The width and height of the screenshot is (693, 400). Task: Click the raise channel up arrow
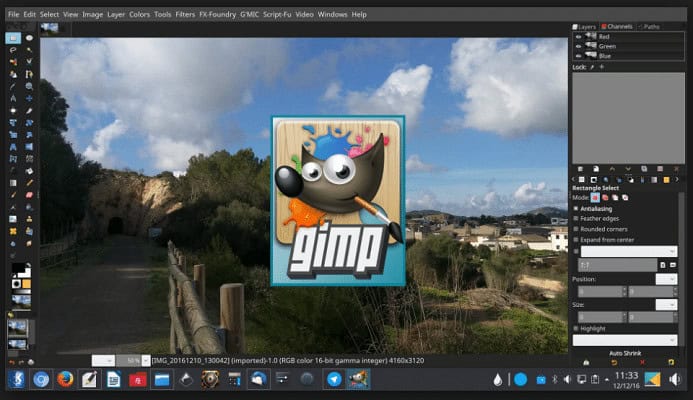(x=612, y=169)
